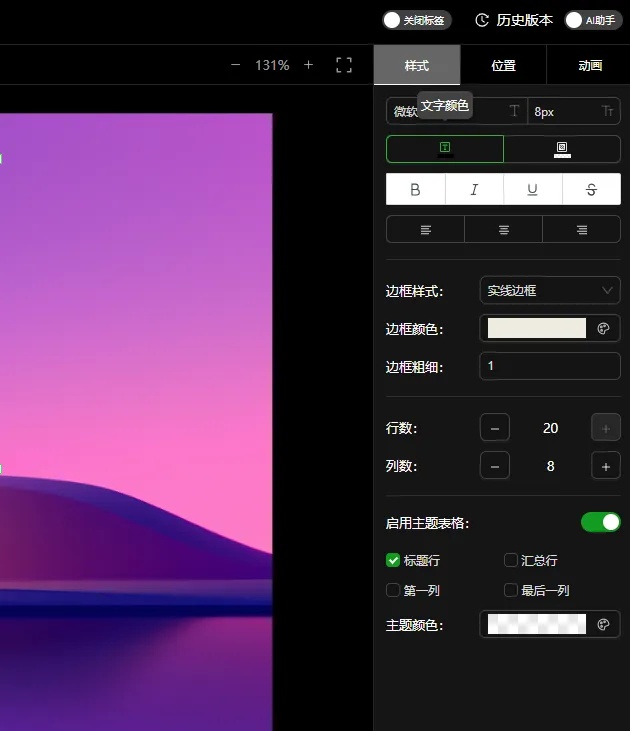
Task: Toggle bold formatting
Action: click(415, 189)
